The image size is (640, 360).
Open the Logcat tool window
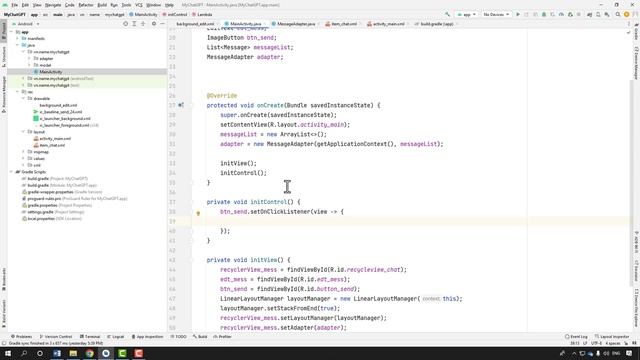[x=116, y=337]
